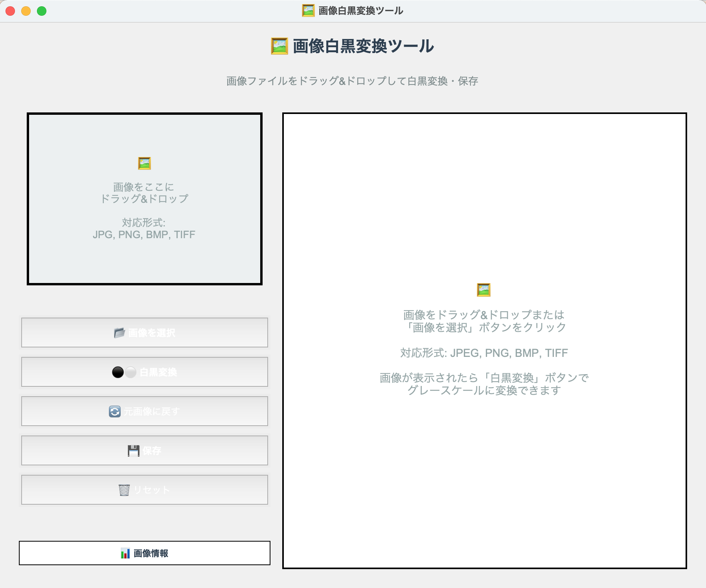The image size is (706, 588).
Task: Click the 白黒変換 button
Action: pos(144,371)
